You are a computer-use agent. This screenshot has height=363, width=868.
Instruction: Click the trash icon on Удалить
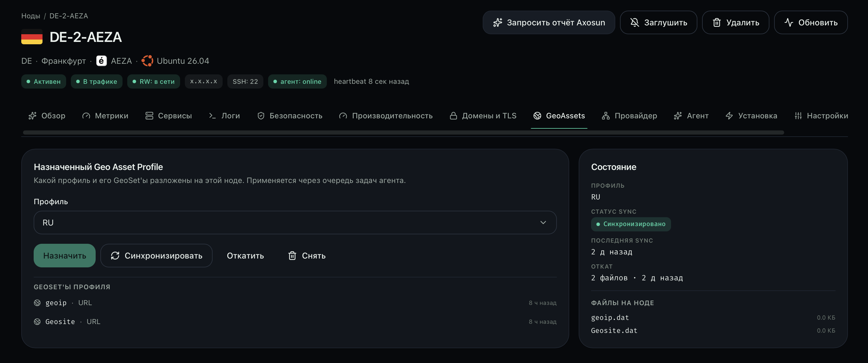pos(717,22)
